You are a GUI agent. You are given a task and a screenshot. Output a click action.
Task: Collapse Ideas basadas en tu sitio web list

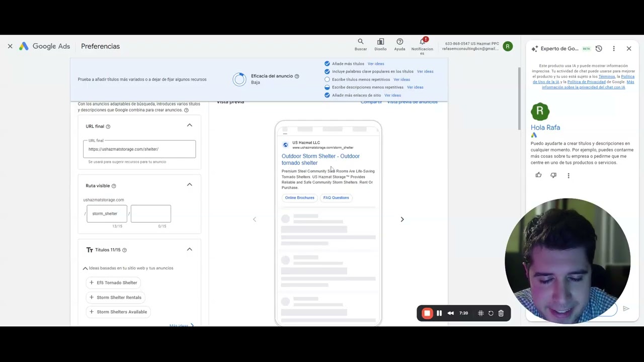pos(85,268)
